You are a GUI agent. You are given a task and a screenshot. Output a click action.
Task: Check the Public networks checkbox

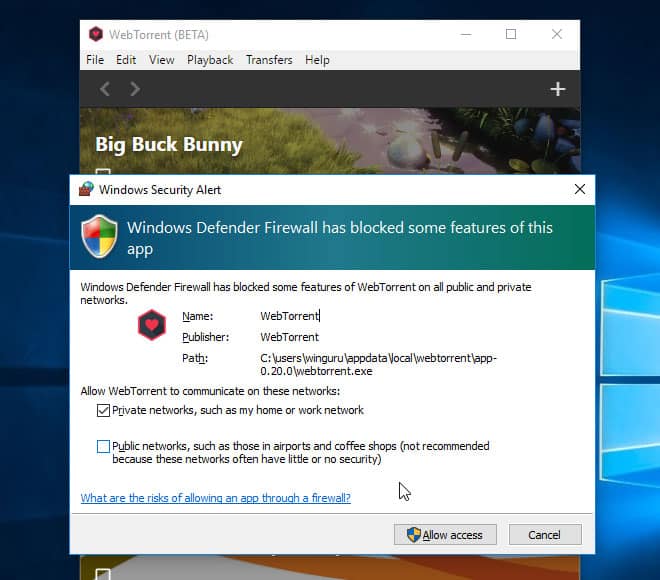click(x=103, y=446)
